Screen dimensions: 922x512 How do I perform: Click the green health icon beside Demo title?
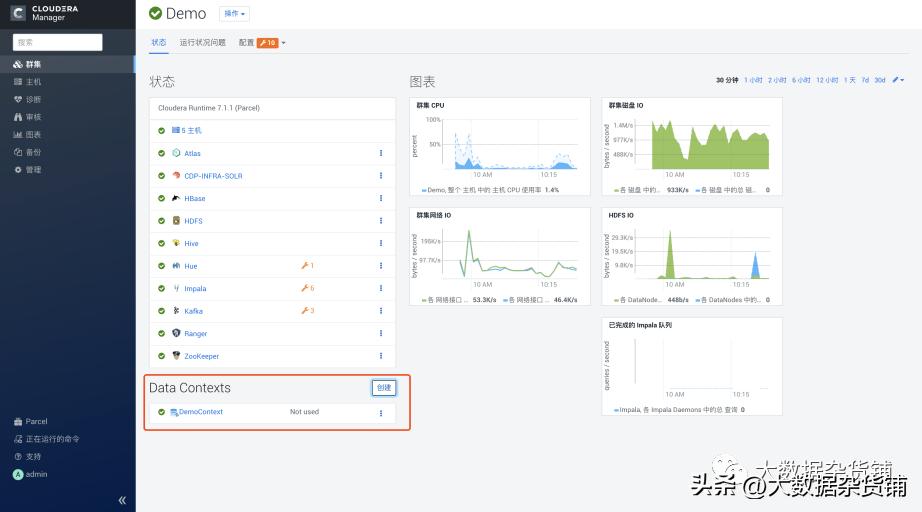[155, 13]
